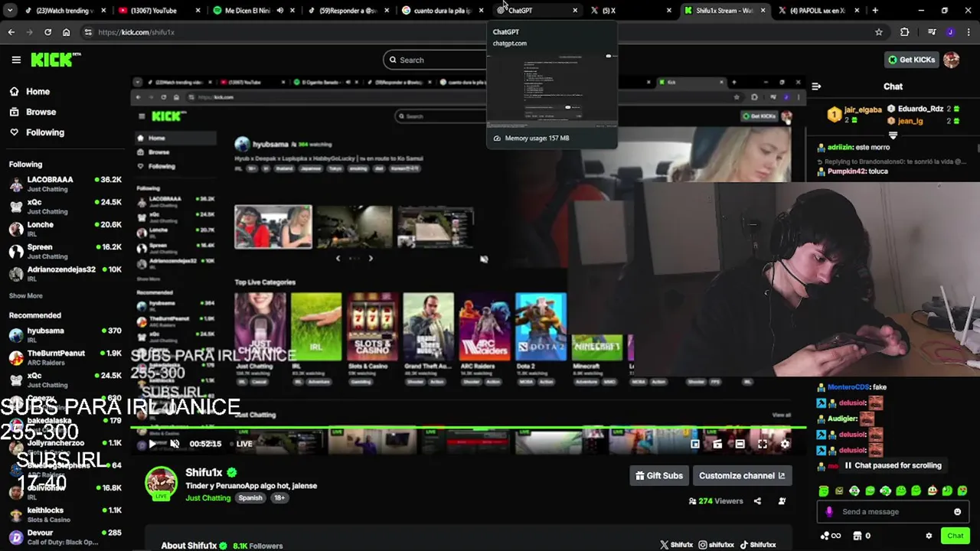The width and height of the screenshot is (980, 551).
Task: Open channel points infinity icon
Action: (831, 536)
